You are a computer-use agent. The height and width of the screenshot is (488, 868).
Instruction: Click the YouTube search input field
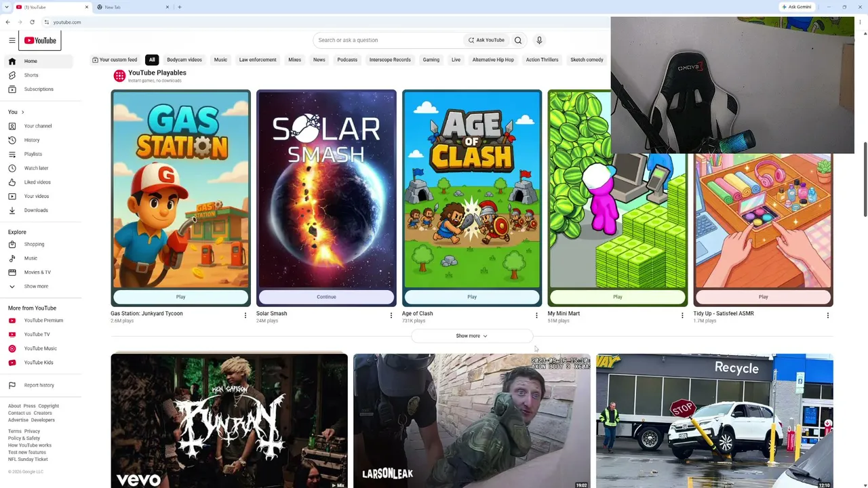(x=389, y=41)
